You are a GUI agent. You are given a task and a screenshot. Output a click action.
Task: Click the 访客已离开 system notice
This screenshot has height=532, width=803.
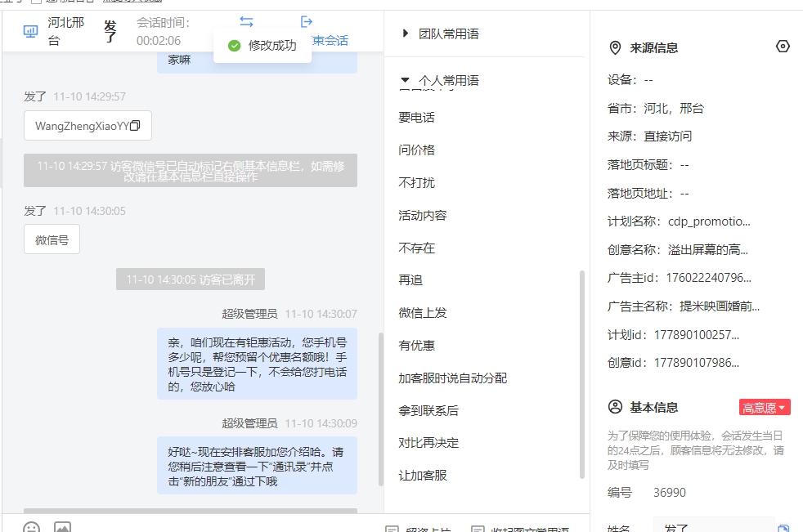click(x=191, y=279)
